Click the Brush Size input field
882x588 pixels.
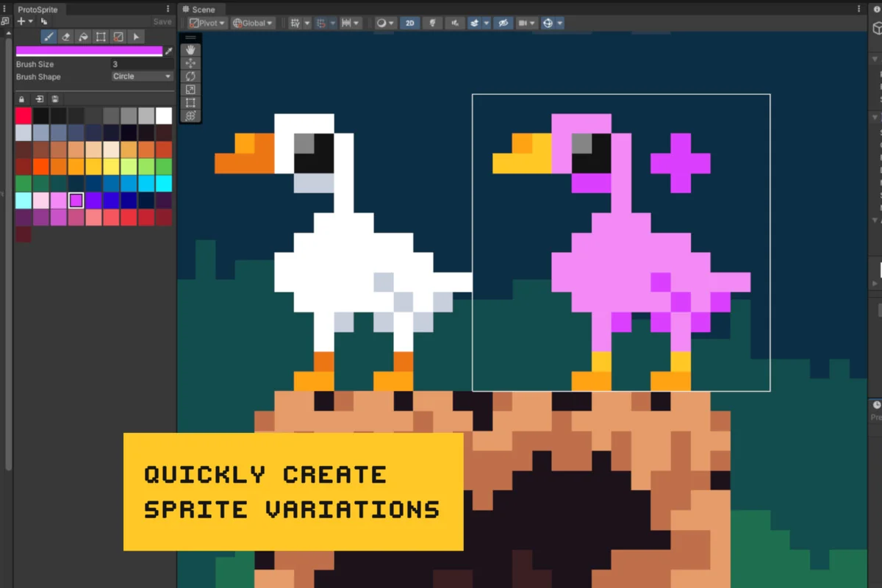(142, 65)
